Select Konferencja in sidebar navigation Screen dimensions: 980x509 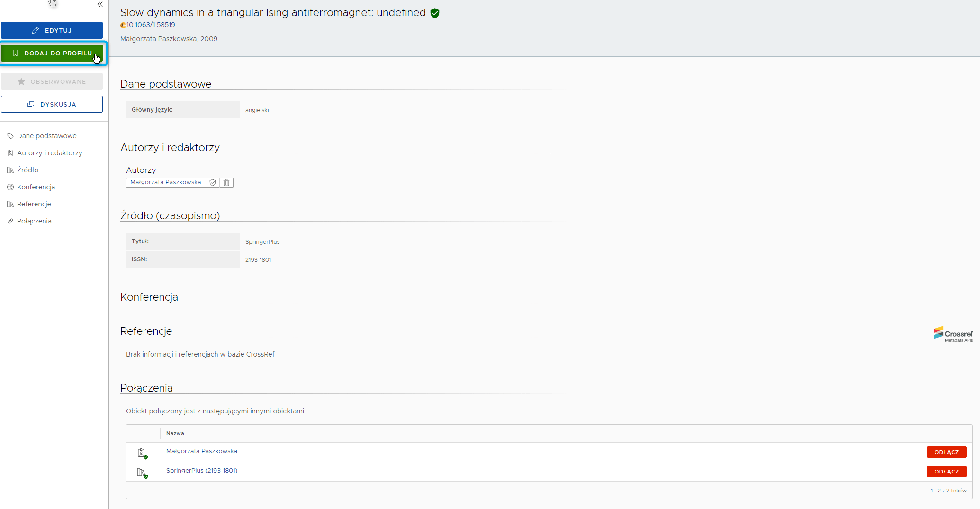click(x=36, y=187)
